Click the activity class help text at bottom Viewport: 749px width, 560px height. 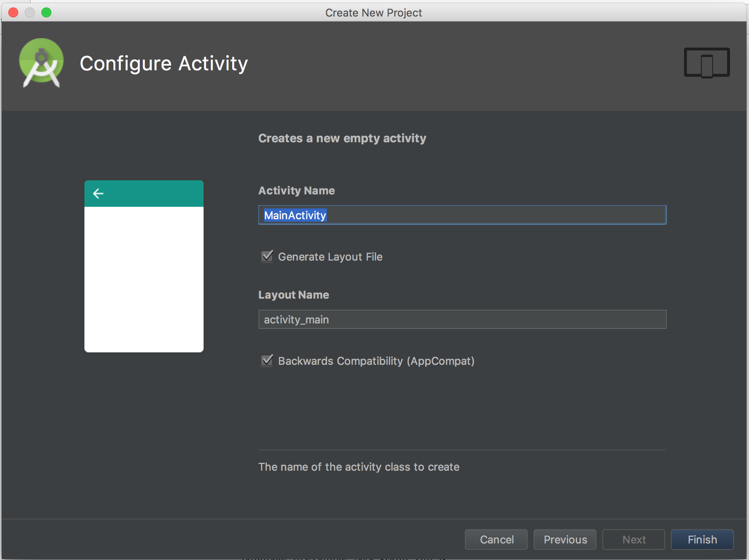358,467
